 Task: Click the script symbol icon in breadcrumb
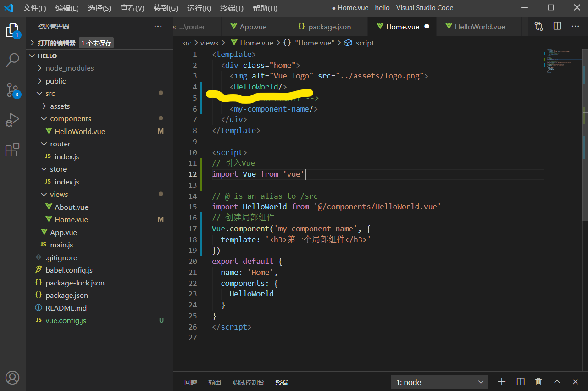(348, 43)
